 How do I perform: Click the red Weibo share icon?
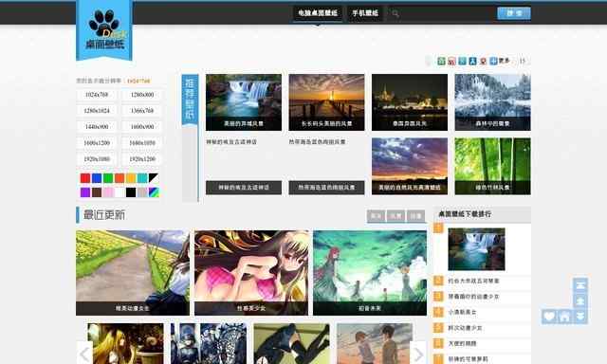tap(451, 61)
